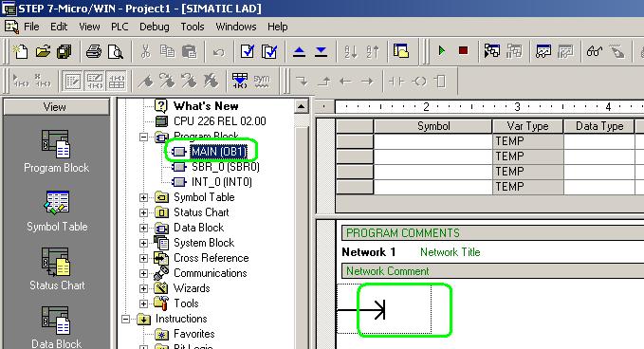Expand the Wizards tree node
The image size is (644, 349).
tap(143, 288)
